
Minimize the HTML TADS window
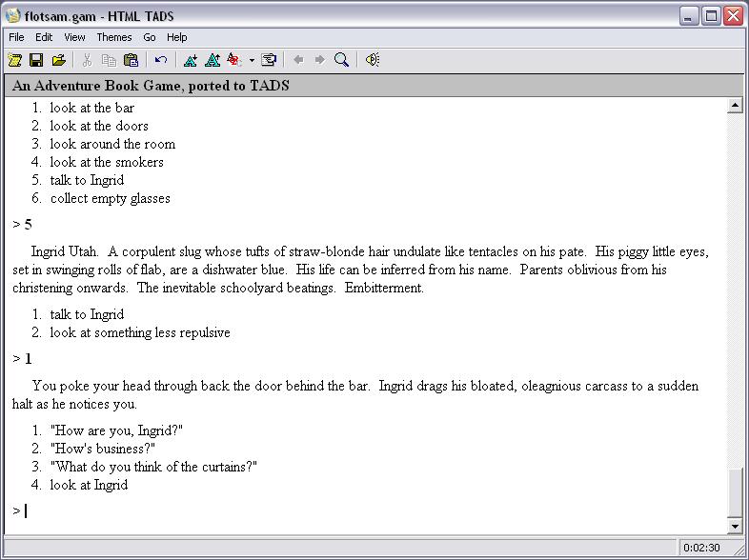(x=688, y=16)
